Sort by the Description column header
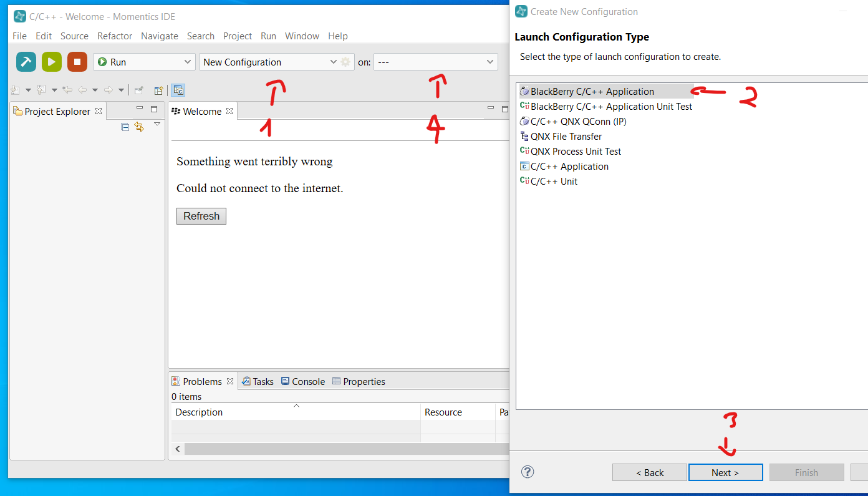The height and width of the screenshot is (496, 868). (296, 412)
